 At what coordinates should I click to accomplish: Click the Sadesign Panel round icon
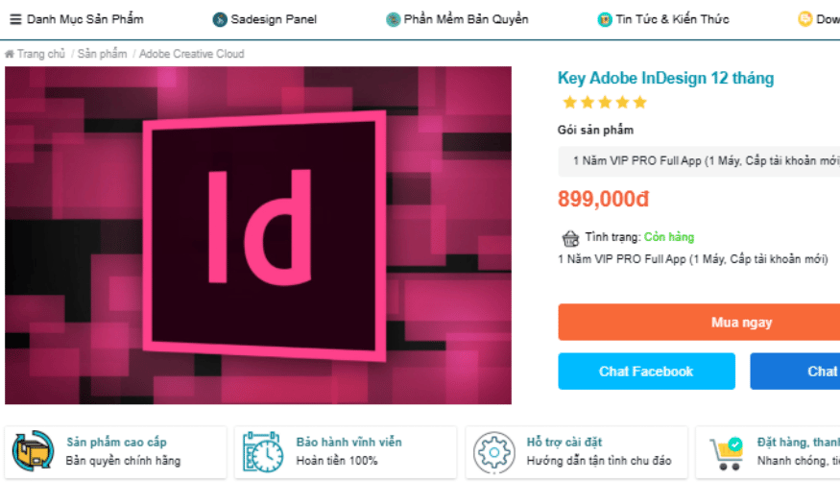pyautogui.click(x=220, y=19)
